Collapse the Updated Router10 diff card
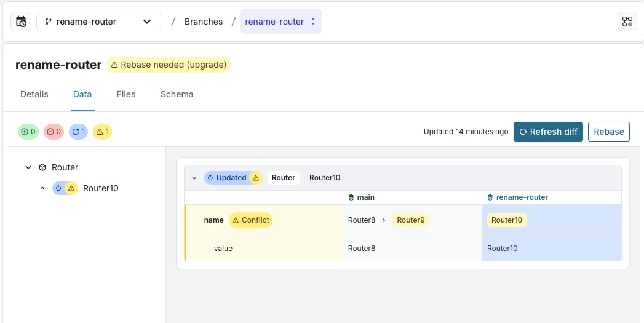 (x=194, y=178)
